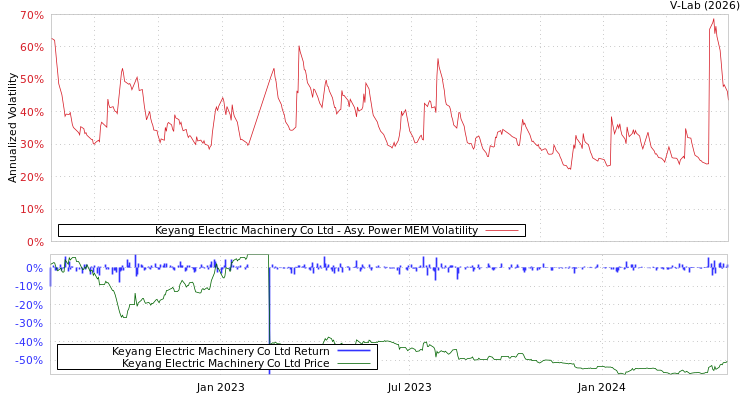Click the -40% label on return axis

click(29, 342)
